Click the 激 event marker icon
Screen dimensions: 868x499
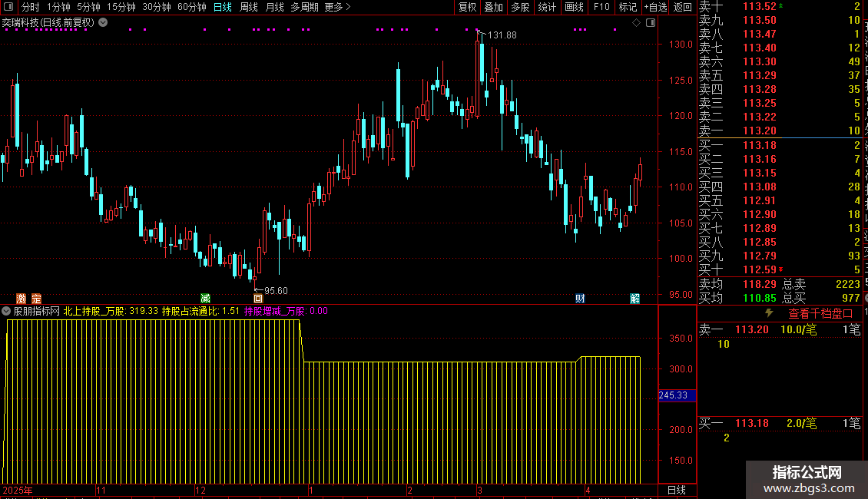click(21, 299)
